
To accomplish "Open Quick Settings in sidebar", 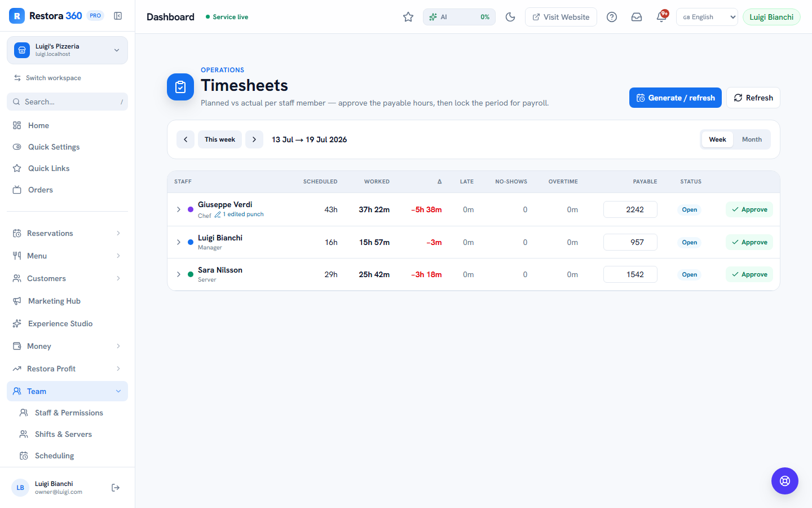I will (68, 147).
